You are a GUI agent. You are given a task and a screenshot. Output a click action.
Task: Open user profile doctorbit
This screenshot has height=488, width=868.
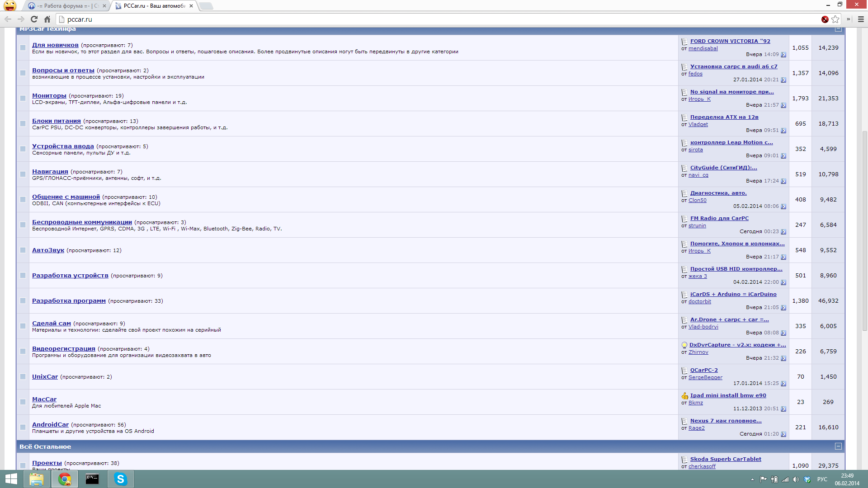pos(699,301)
